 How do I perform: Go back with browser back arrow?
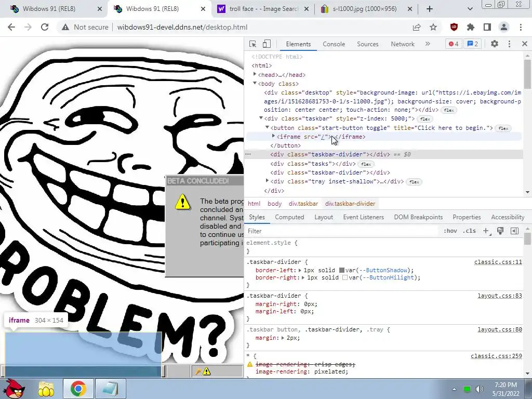point(11,27)
